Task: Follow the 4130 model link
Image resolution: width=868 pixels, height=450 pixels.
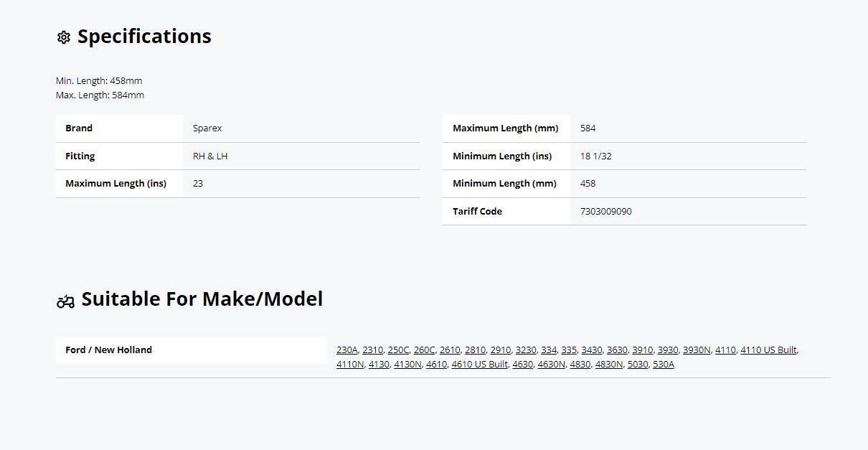Action: point(379,364)
